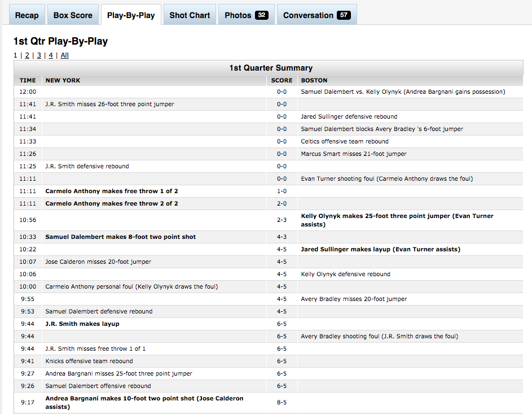Viewport: 532px width, 414px height.
Task: Click 'Samuel Dalembert blocks Avery Bradley 's 6-foot jumper'
Action: click(382, 129)
